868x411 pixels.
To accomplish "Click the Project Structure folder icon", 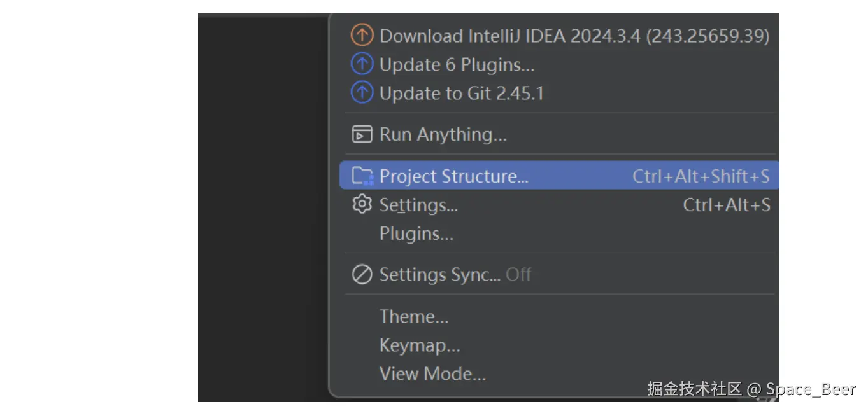I will pyautogui.click(x=362, y=176).
